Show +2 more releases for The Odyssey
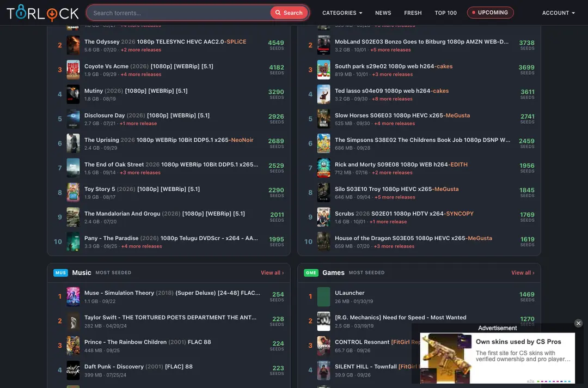Screen dimensions: 588x388 click(x=140, y=50)
